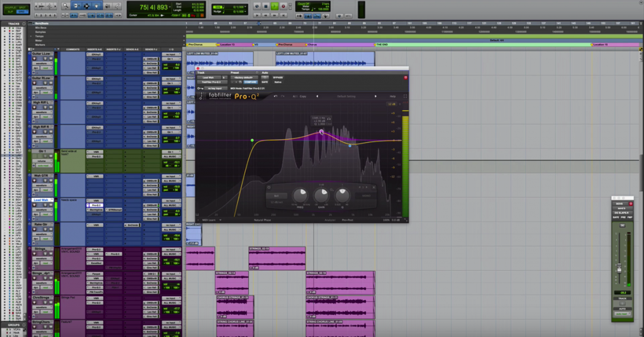Click Natural Phase processing mode
644x337 pixels.
click(x=262, y=220)
